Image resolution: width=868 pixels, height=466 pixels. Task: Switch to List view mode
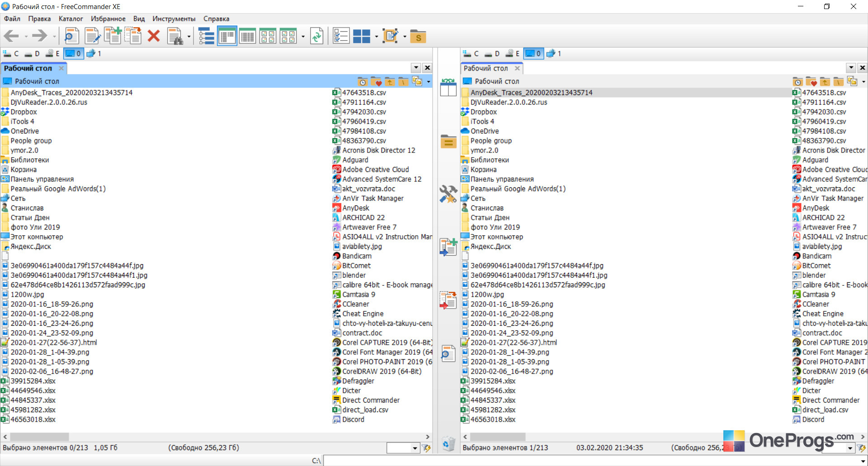227,36
